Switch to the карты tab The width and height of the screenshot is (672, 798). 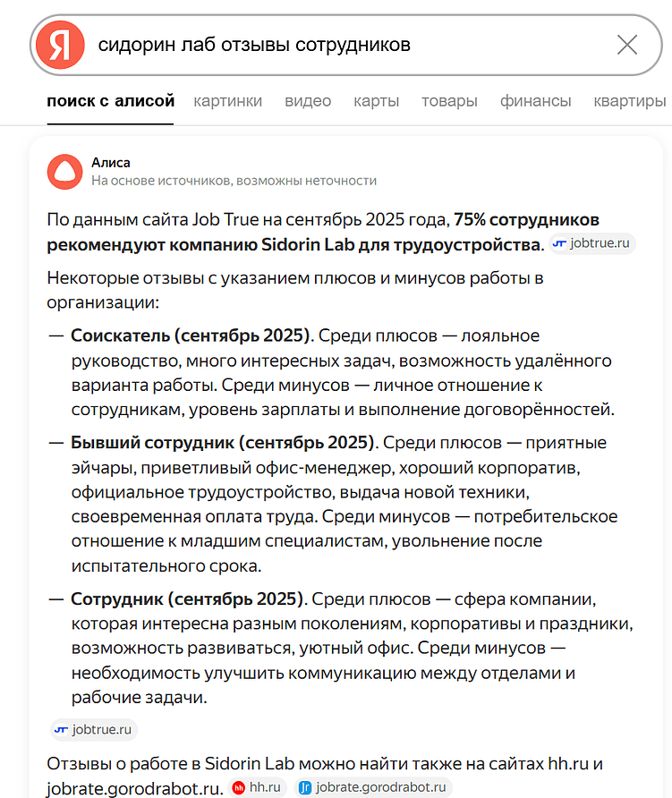376,101
